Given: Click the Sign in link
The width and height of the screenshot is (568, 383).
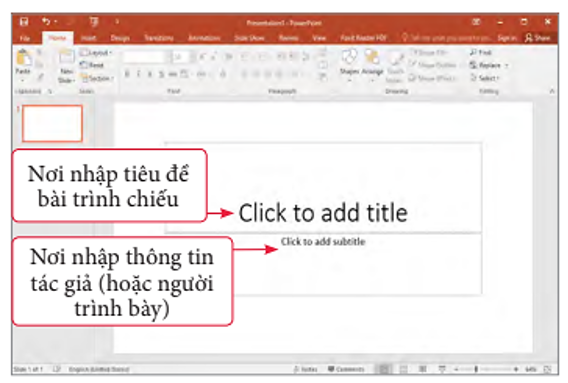Looking at the screenshot, I should point(507,38).
